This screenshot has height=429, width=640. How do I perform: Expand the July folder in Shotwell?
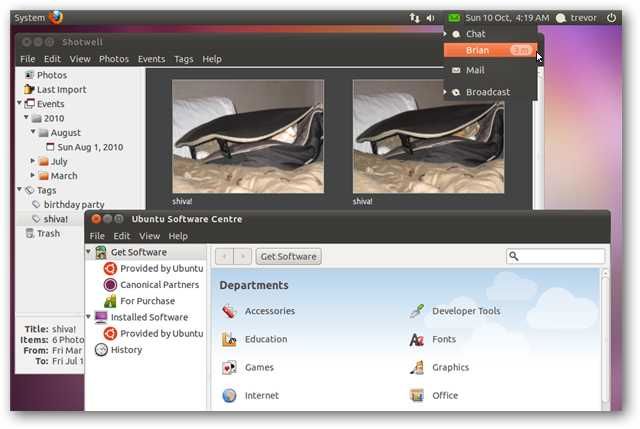point(33,161)
